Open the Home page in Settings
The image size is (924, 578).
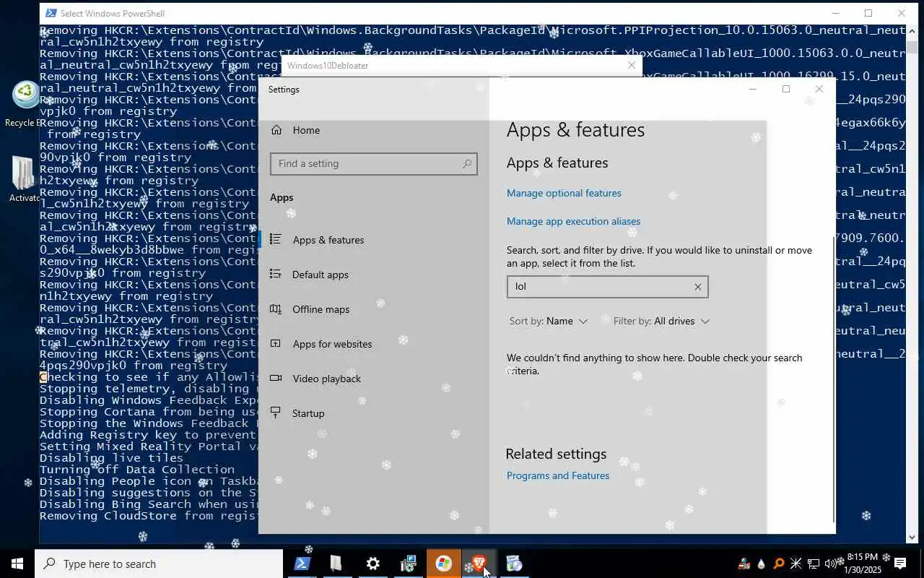coord(306,130)
